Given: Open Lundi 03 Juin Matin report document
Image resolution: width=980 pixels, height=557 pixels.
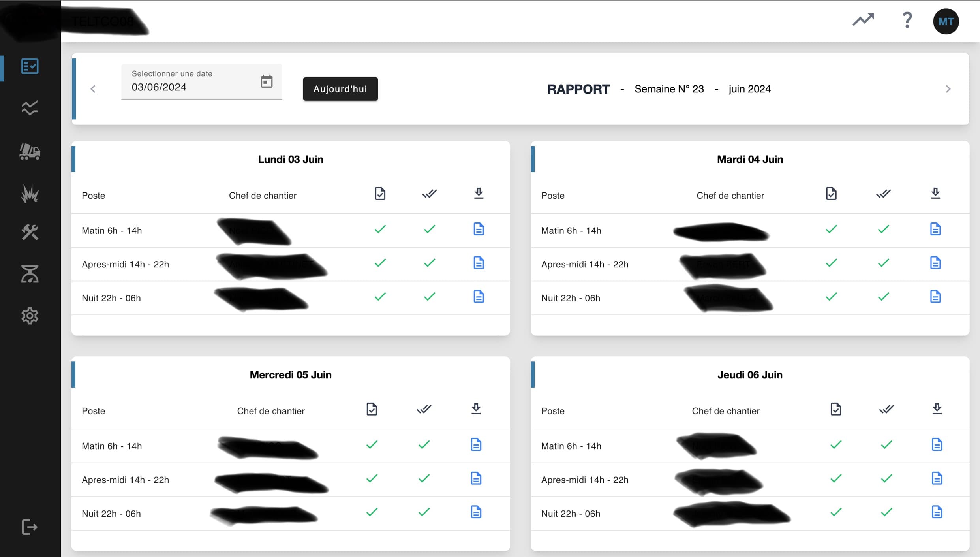Looking at the screenshot, I should pyautogui.click(x=479, y=229).
